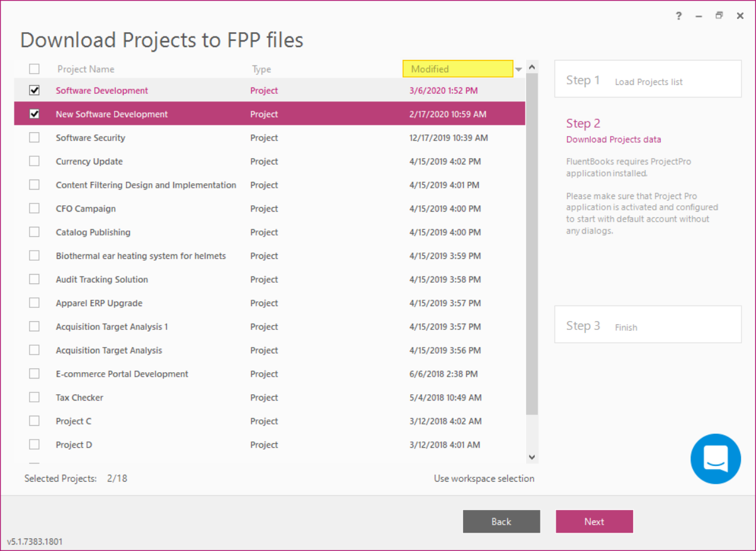Open Step 3 Finish

click(x=648, y=325)
